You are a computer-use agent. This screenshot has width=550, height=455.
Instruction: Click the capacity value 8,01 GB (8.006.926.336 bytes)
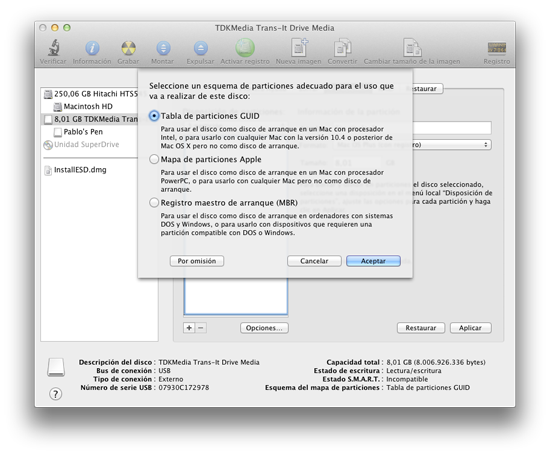coord(436,362)
